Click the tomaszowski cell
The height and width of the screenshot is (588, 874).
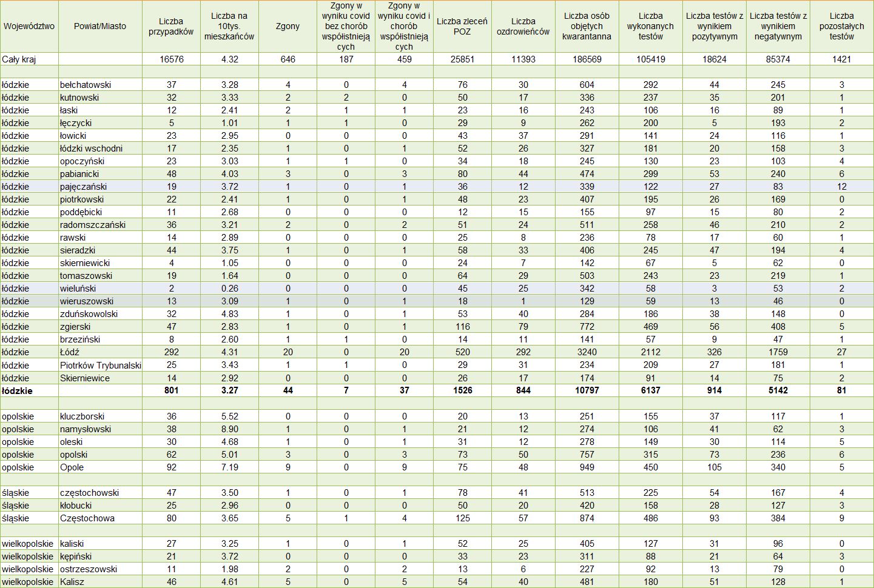[x=100, y=276]
